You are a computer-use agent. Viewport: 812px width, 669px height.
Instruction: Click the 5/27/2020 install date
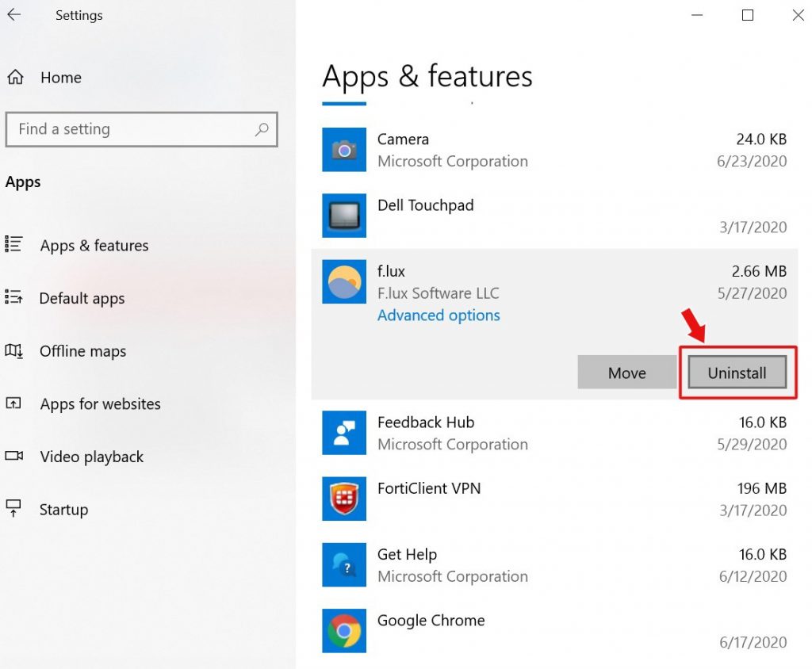point(752,293)
